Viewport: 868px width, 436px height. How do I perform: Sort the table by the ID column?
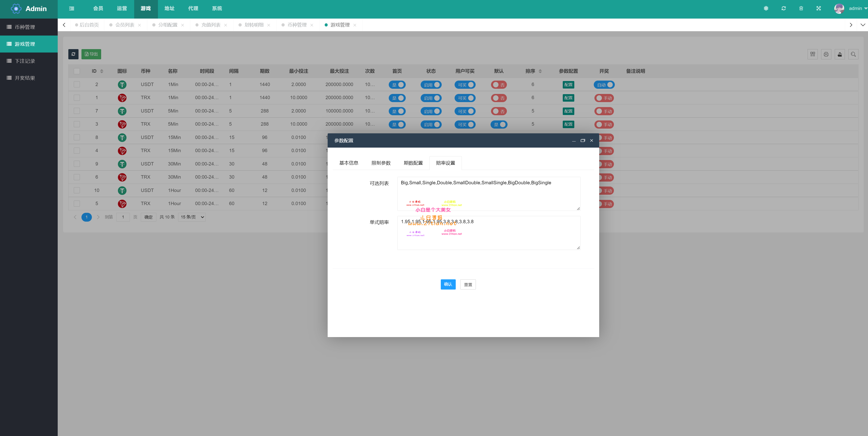(101, 71)
